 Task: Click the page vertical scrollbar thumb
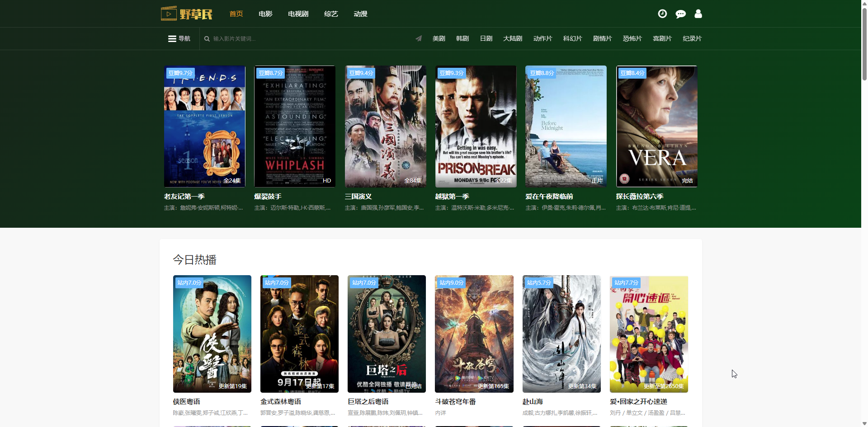click(x=864, y=43)
